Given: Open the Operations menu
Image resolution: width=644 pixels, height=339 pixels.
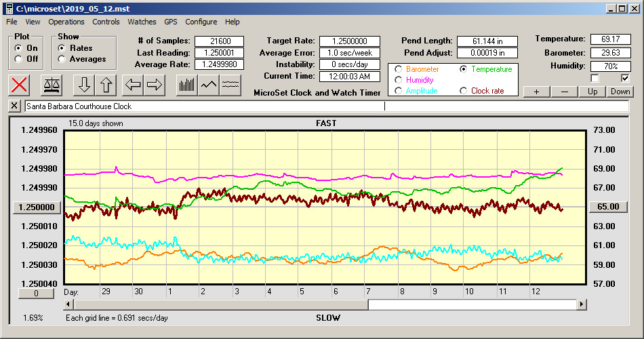Looking at the screenshot, I should 66,22.
